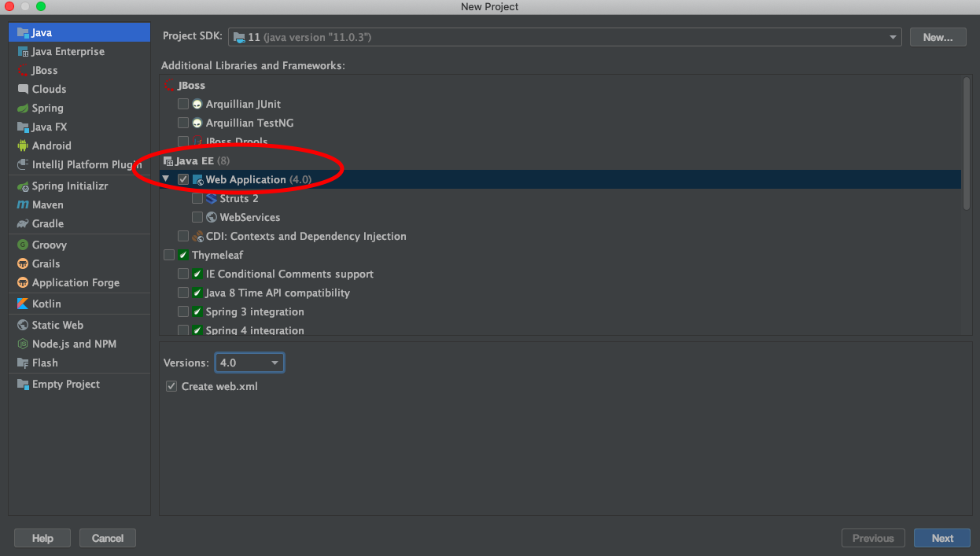
Task: Uncheck the Web Application checkbox
Action: [x=183, y=179]
